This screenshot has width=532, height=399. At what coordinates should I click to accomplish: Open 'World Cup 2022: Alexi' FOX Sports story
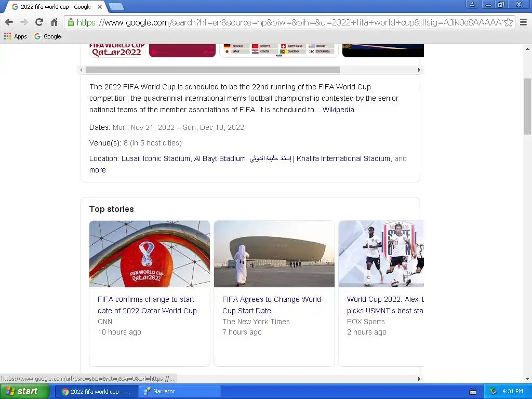point(385,305)
